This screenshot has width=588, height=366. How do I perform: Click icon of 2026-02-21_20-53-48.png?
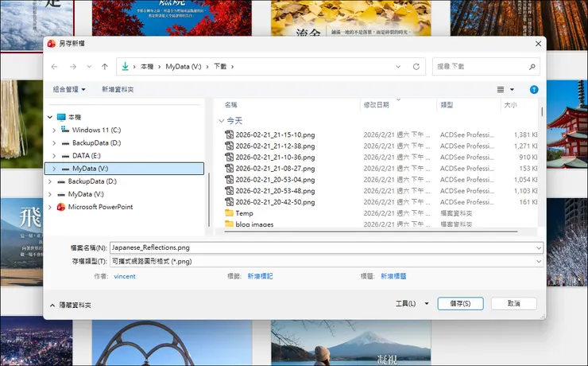[x=229, y=191]
